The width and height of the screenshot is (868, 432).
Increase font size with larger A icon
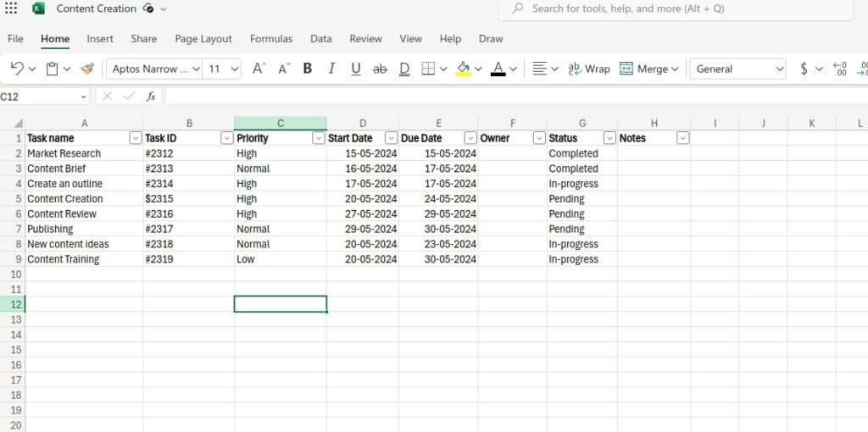tap(259, 69)
